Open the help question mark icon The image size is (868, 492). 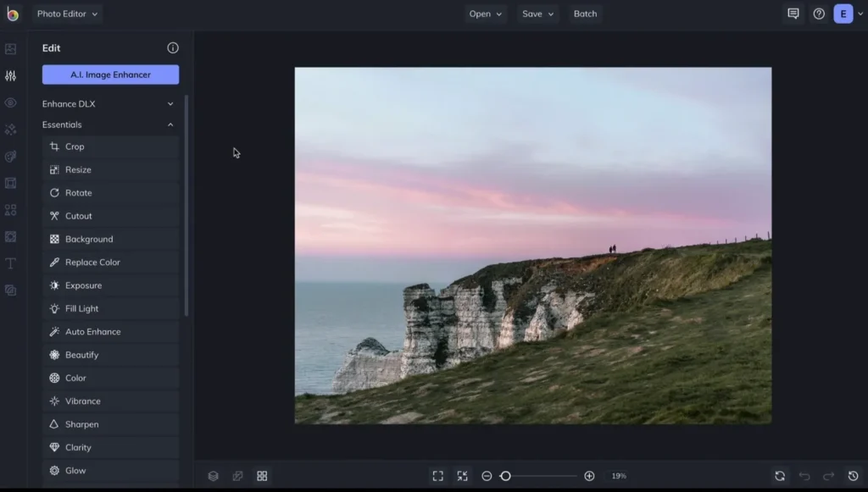[x=818, y=14]
